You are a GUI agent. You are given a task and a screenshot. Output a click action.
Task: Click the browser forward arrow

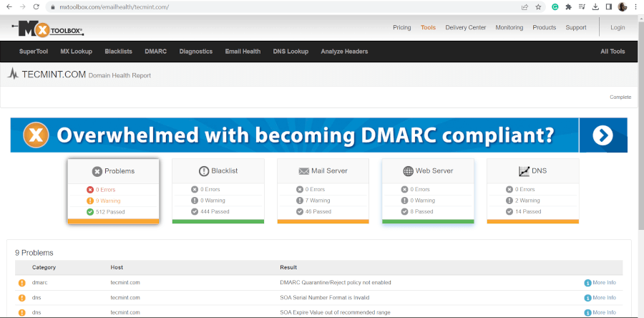[23, 7]
